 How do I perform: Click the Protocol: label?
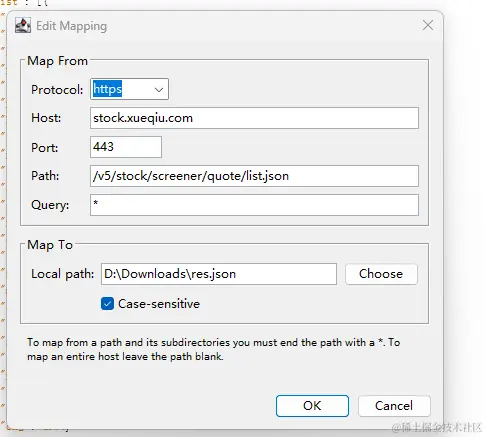pos(57,90)
